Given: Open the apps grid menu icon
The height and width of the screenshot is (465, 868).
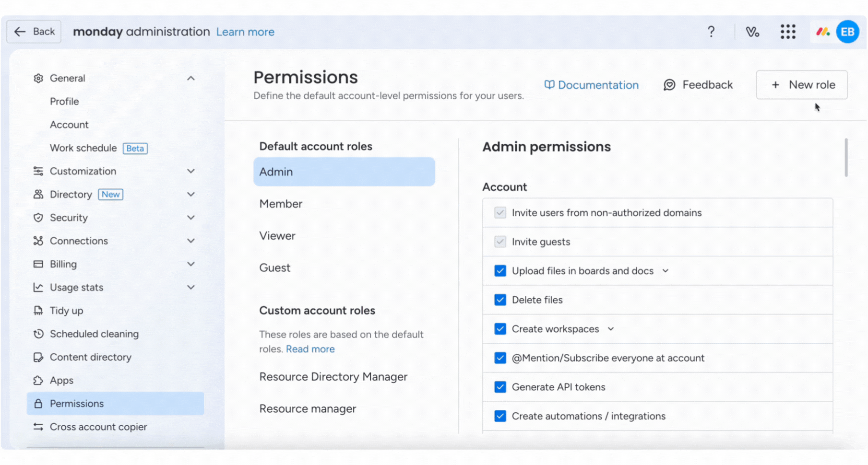Looking at the screenshot, I should [x=788, y=32].
